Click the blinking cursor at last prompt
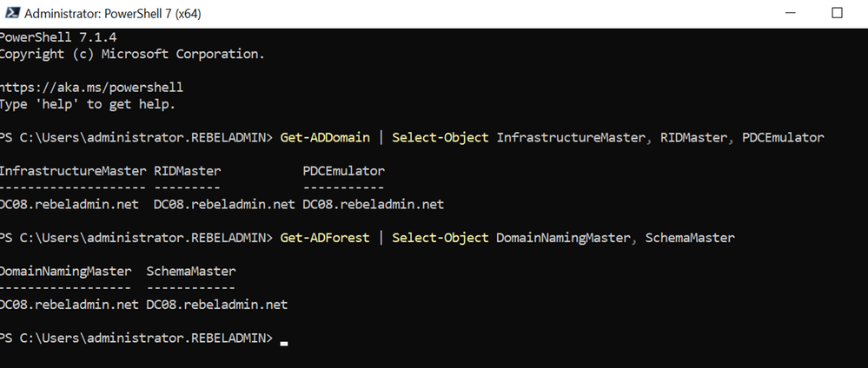This screenshot has width=868, height=368. point(284,343)
